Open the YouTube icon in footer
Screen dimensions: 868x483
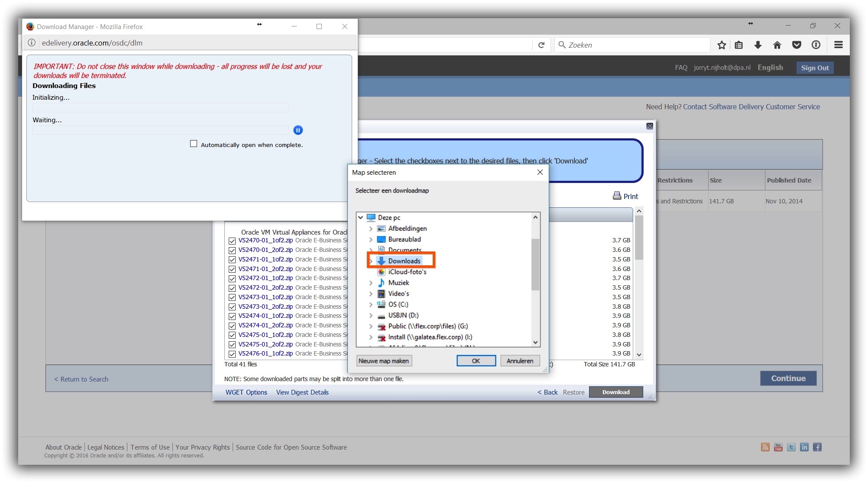pyautogui.click(x=778, y=447)
